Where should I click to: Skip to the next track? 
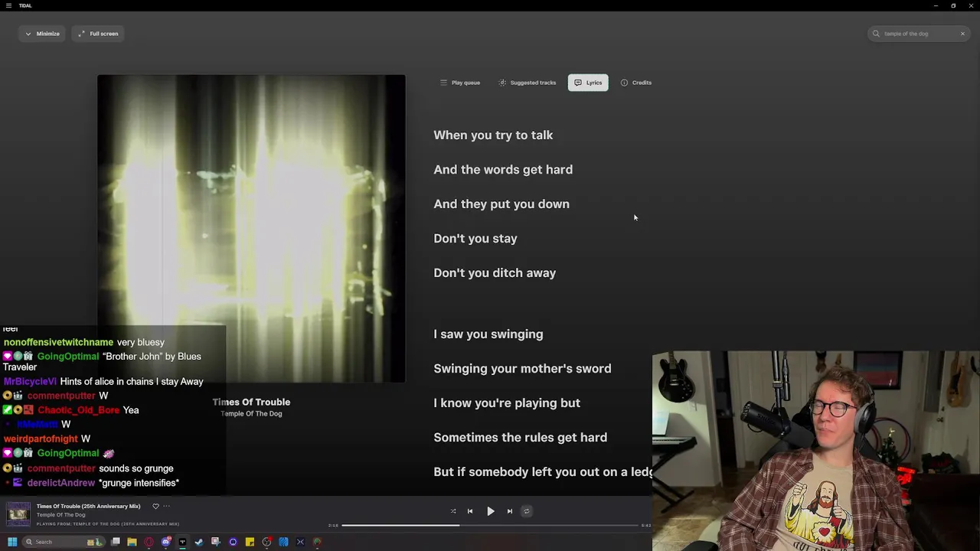coord(510,511)
